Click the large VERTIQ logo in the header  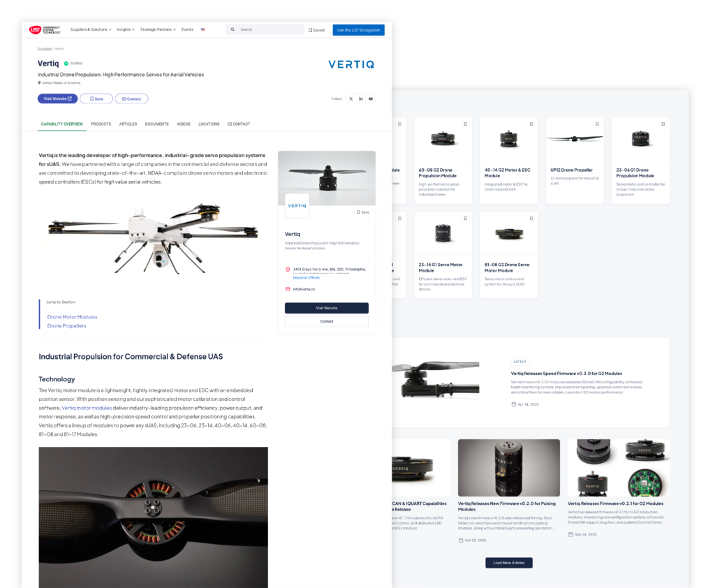click(351, 64)
